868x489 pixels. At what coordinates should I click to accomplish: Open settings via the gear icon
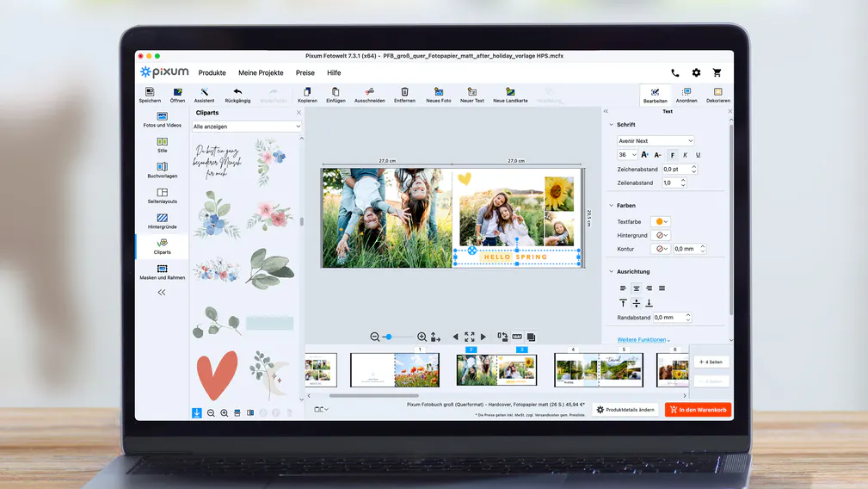pos(697,72)
